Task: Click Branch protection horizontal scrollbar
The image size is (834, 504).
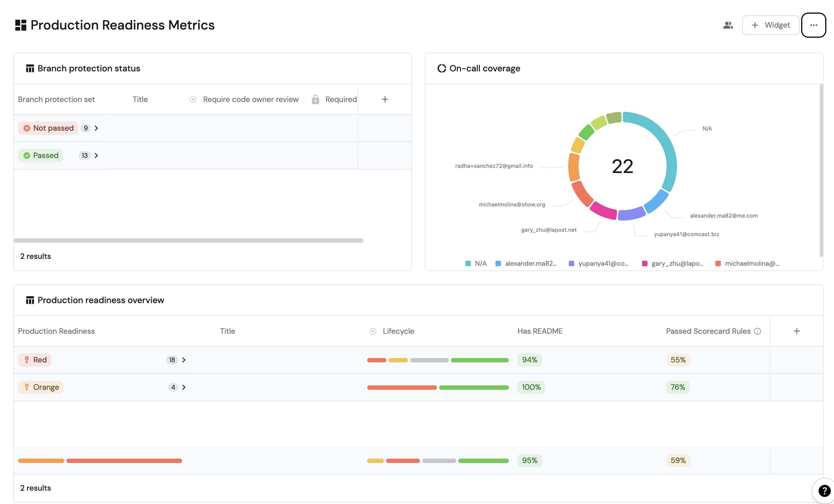Action: [x=188, y=241]
